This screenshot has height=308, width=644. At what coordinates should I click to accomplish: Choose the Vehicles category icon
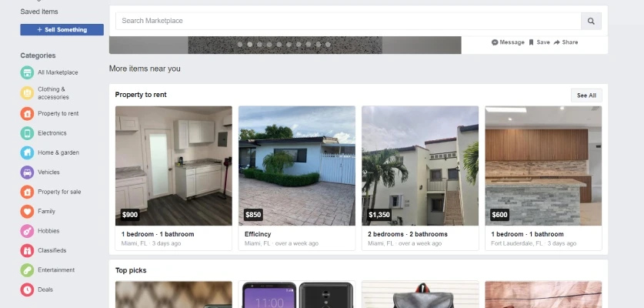point(27,172)
